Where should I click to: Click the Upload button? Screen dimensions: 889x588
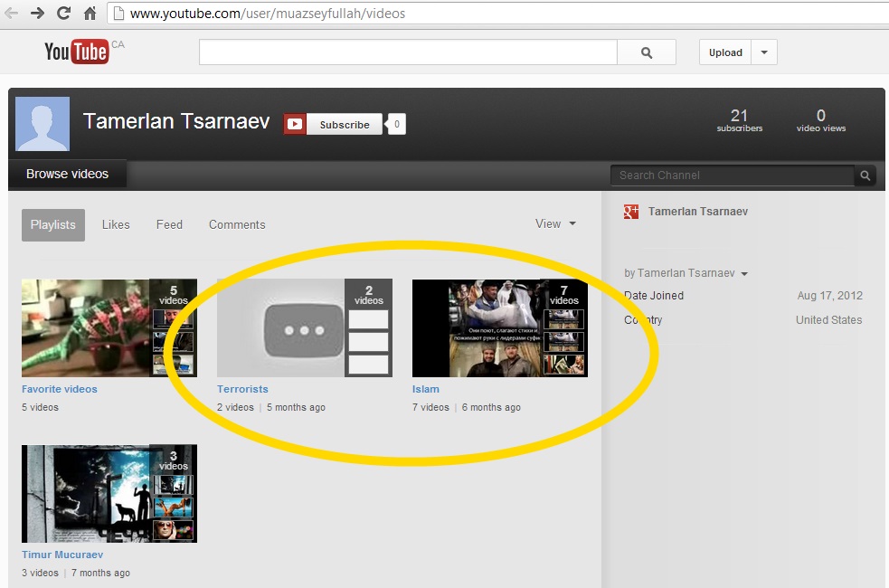click(x=725, y=52)
